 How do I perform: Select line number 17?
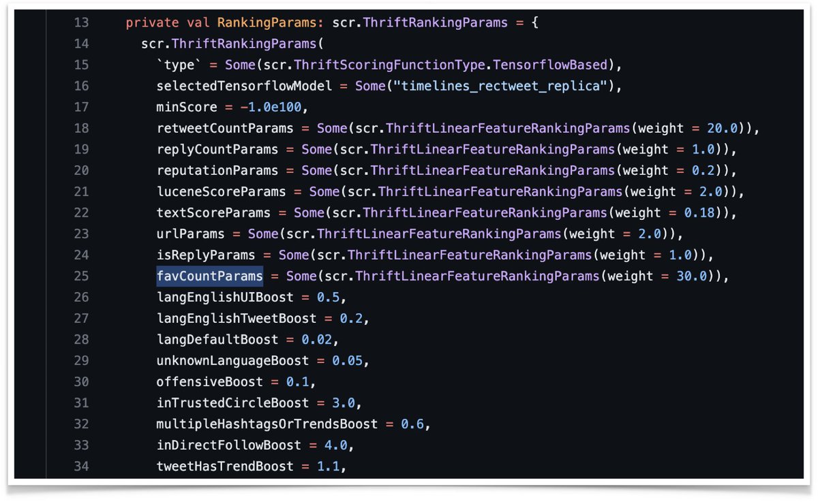coord(81,107)
